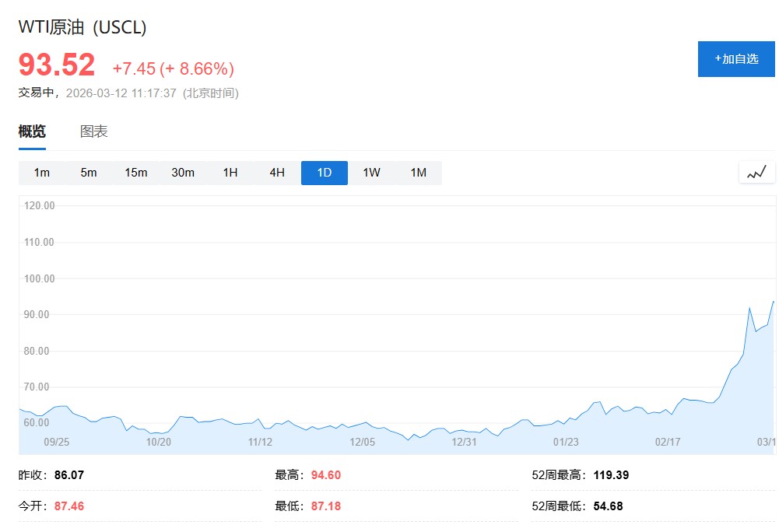Click the 01/23 date on chart axis

pos(566,442)
